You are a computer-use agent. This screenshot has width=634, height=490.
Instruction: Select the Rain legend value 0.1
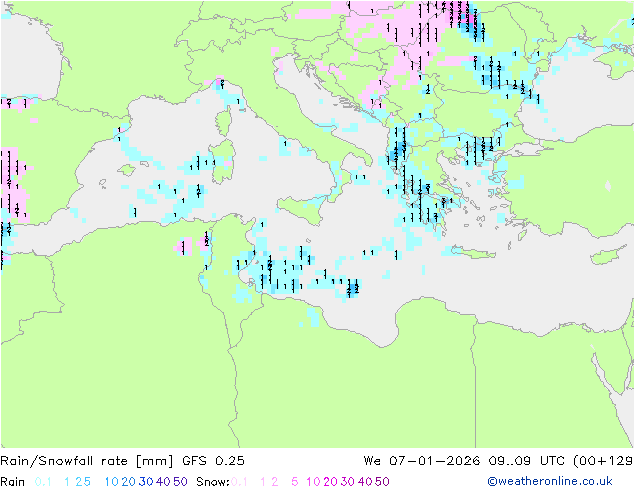click(43, 482)
